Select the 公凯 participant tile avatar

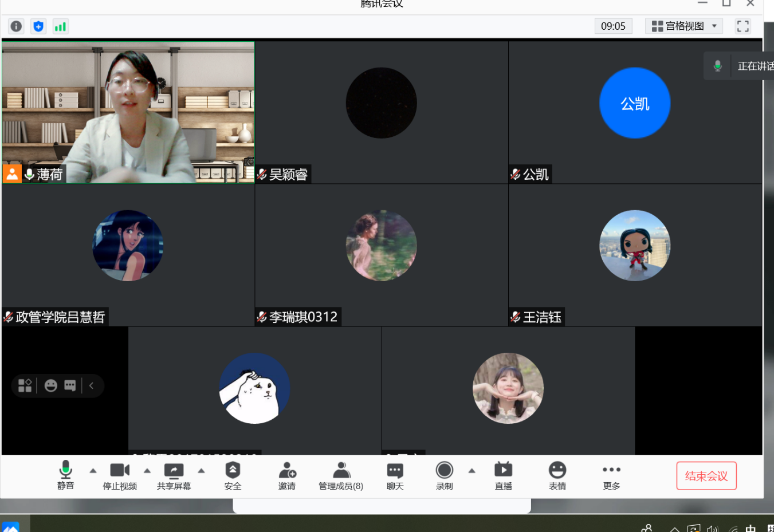click(635, 103)
